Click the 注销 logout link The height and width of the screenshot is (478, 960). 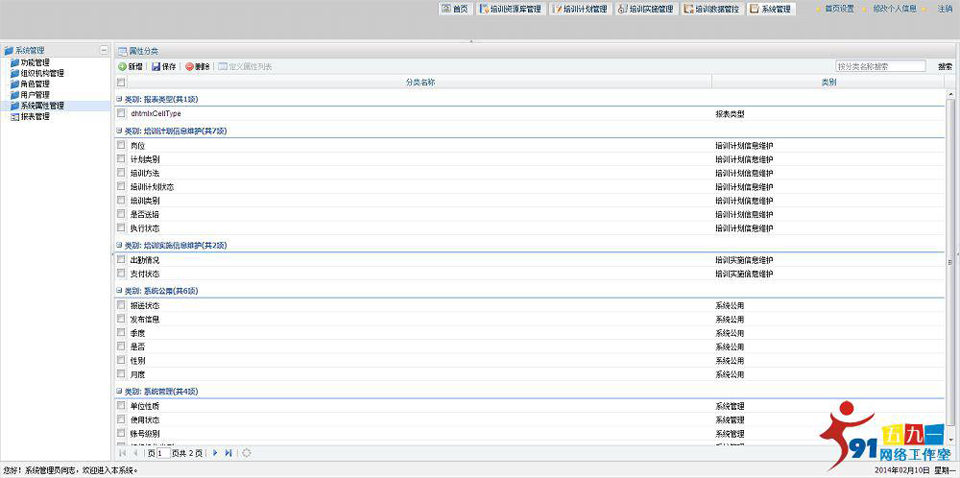click(x=945, y=9)
